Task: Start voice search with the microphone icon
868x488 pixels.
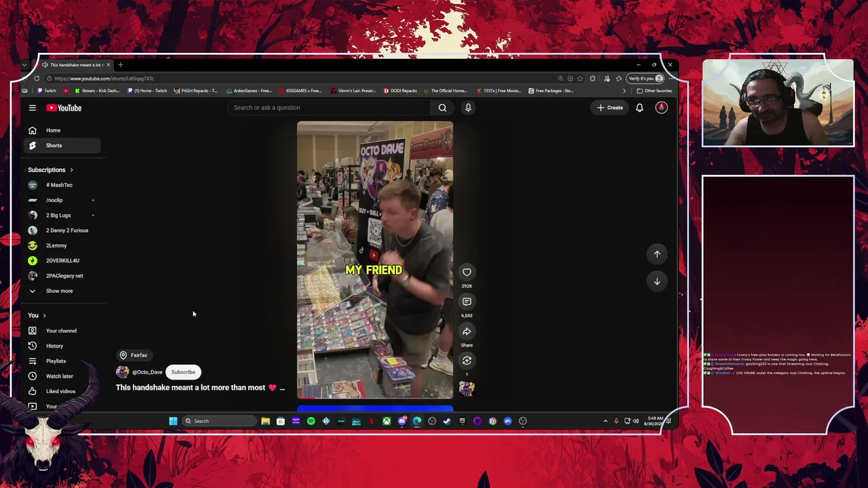Action: click(468, 108)
